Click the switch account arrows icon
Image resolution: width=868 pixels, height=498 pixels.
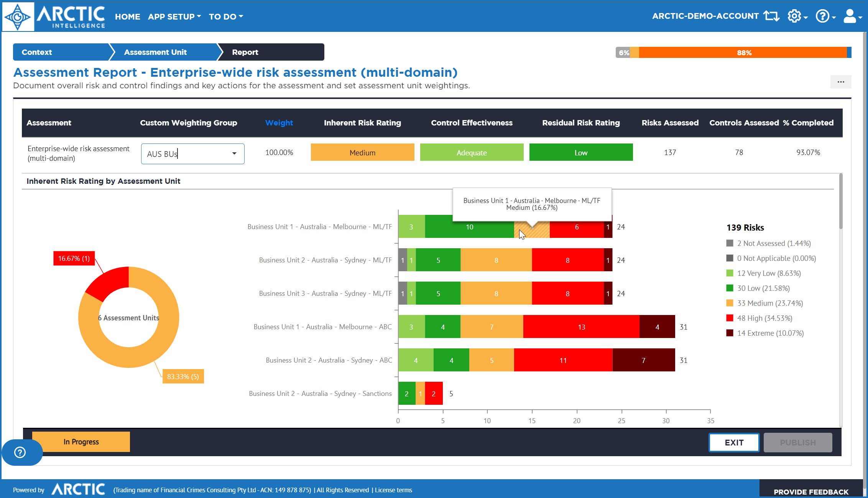coord(771,16)
